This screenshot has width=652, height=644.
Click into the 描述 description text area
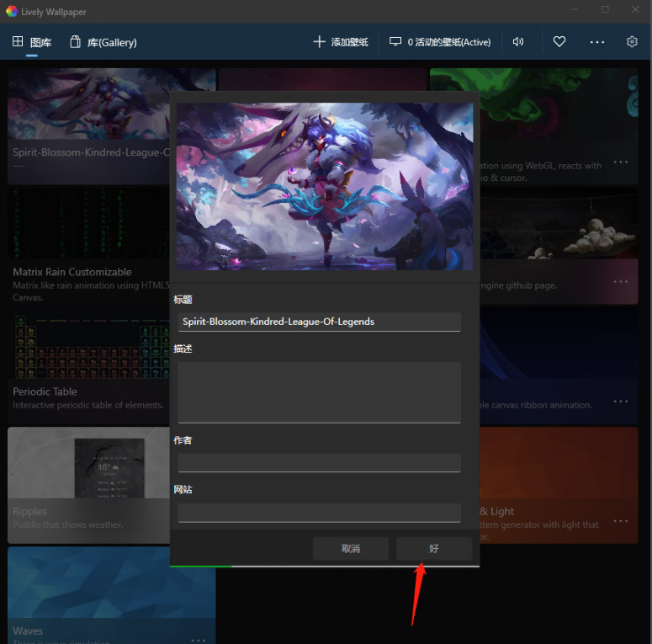(x=319, y=391)
